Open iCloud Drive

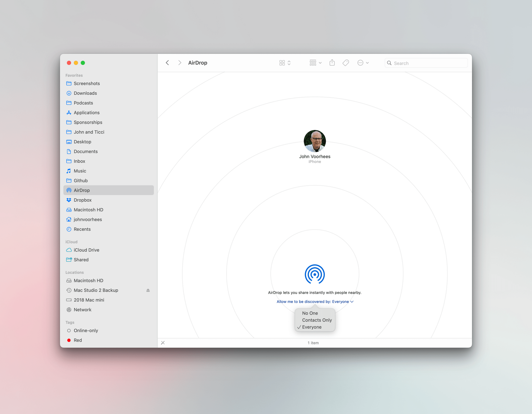pos(109,250)
